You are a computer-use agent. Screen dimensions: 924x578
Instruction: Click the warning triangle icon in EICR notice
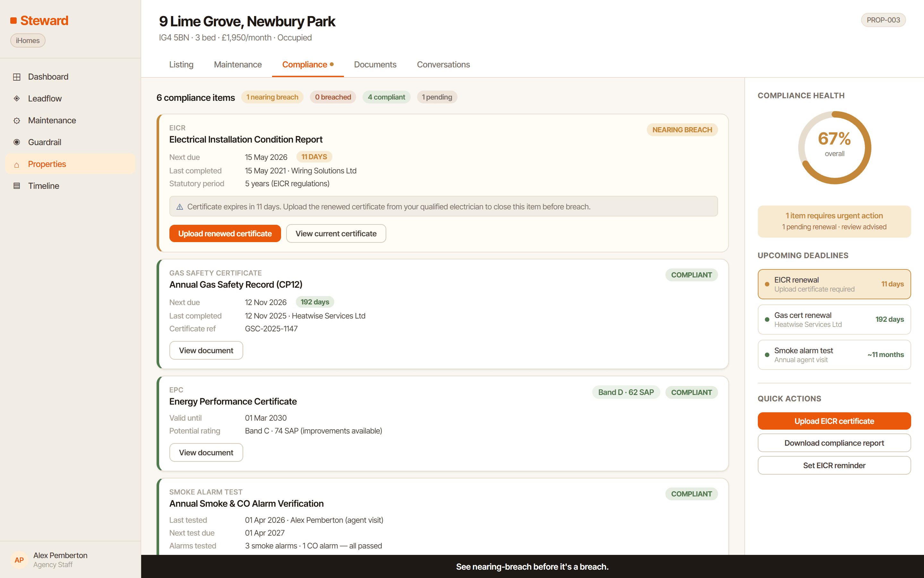coord(180,207)
